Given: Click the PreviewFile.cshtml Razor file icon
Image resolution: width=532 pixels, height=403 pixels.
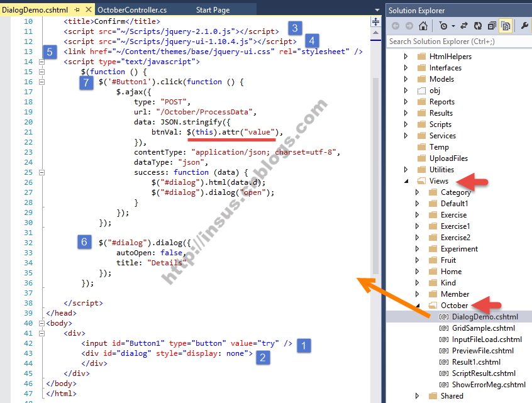Looking at the screenshot, I should (444, 351).
